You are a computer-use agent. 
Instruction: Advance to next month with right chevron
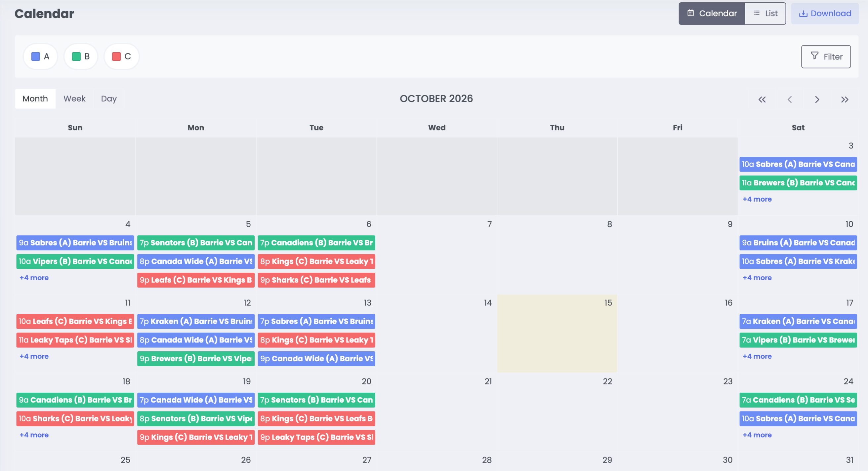[x=817, y=99]
